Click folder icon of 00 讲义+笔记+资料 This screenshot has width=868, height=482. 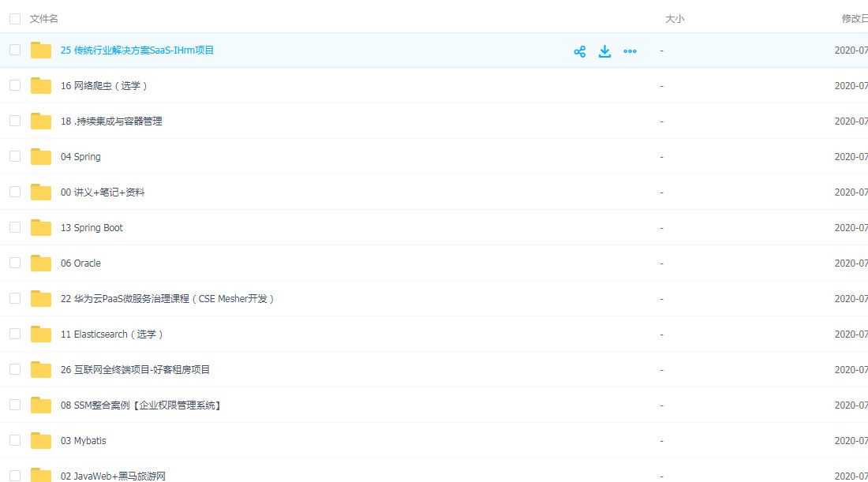(x=41, y=192)
